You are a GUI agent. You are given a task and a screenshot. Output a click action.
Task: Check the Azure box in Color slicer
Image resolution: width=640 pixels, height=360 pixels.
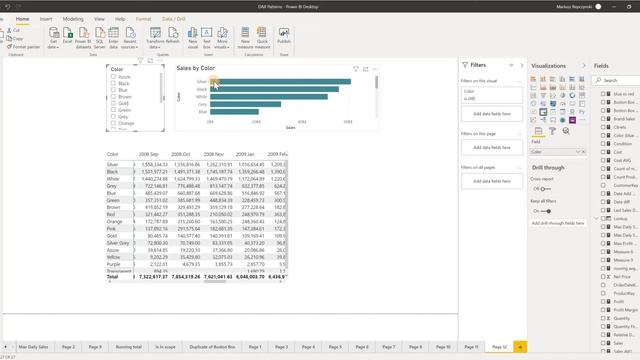click(x=113, y=76)
